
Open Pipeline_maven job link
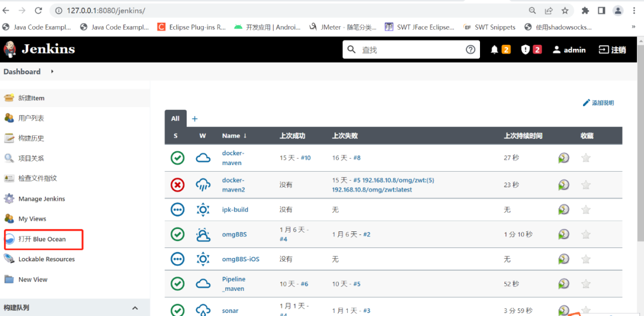[234, 284]
